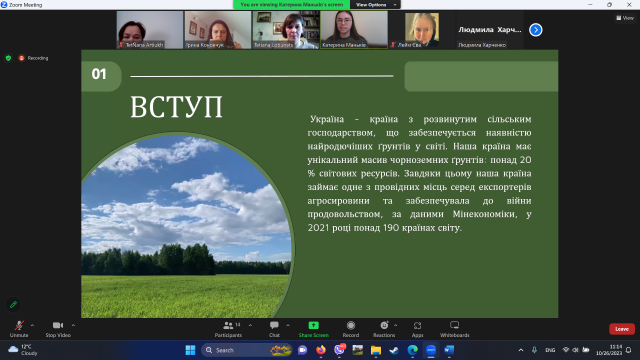
Task: Select Людмила Харченко's participant tile
Action: coord(490,30)
